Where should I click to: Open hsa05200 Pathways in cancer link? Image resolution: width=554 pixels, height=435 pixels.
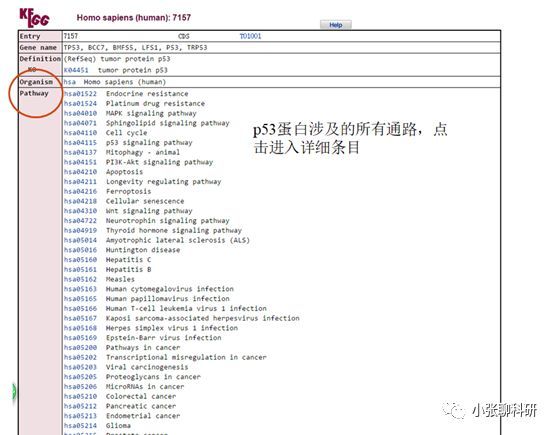(80, 348)
